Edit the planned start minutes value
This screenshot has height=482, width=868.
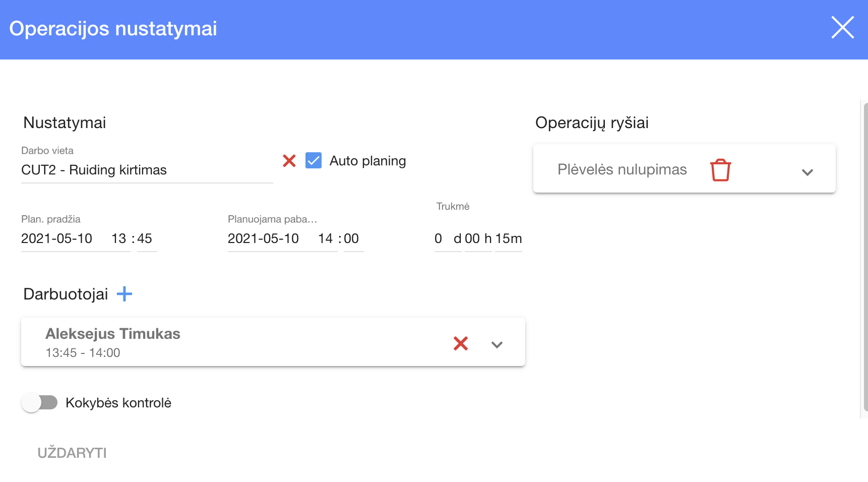click(x=145, y=238)
